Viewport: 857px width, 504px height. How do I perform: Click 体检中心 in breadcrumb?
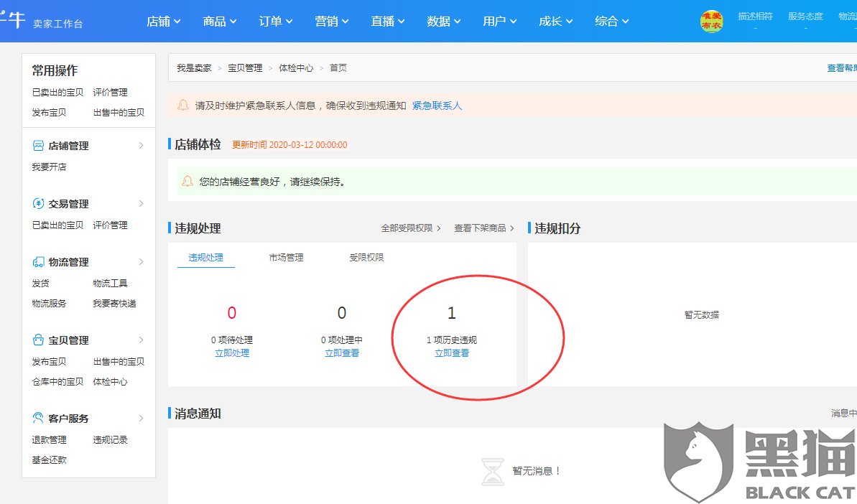[296, 67]
